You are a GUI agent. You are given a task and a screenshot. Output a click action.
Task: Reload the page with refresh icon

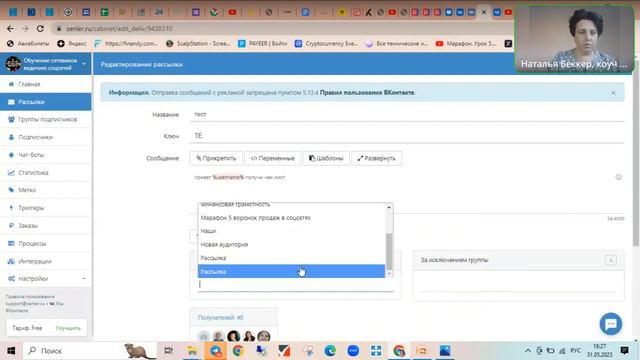(x=40, y=29)
